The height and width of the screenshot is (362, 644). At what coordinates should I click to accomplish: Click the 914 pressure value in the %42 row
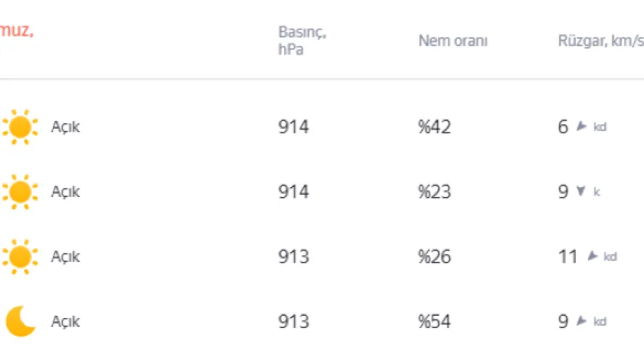[293, 127]
